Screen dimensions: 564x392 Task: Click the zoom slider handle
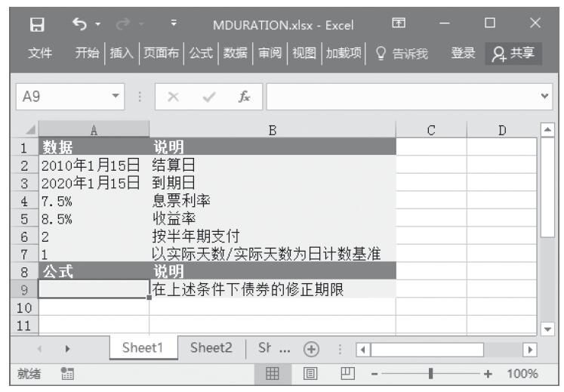point(431,374)
